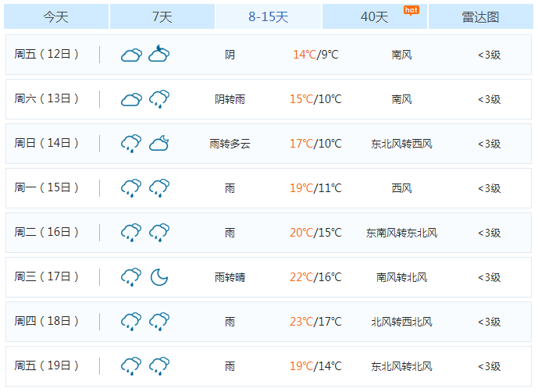
Task: Click the night rain icon for 周六（13日）
Action: [x=159, y=99]
